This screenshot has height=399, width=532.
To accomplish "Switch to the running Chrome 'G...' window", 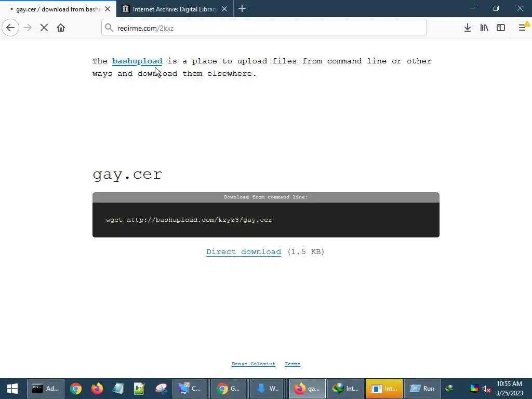I will [229, 389].
